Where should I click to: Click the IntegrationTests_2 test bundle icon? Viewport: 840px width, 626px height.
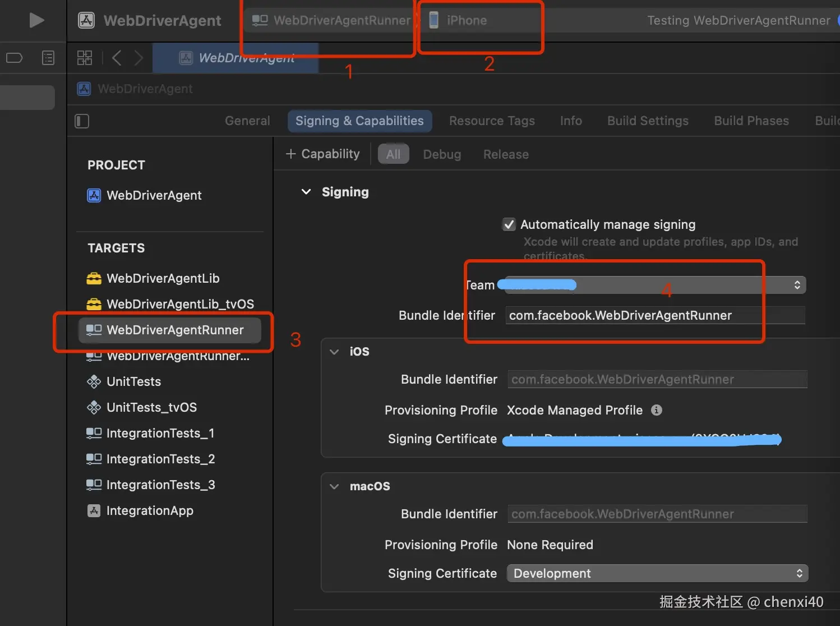point(94,459)
